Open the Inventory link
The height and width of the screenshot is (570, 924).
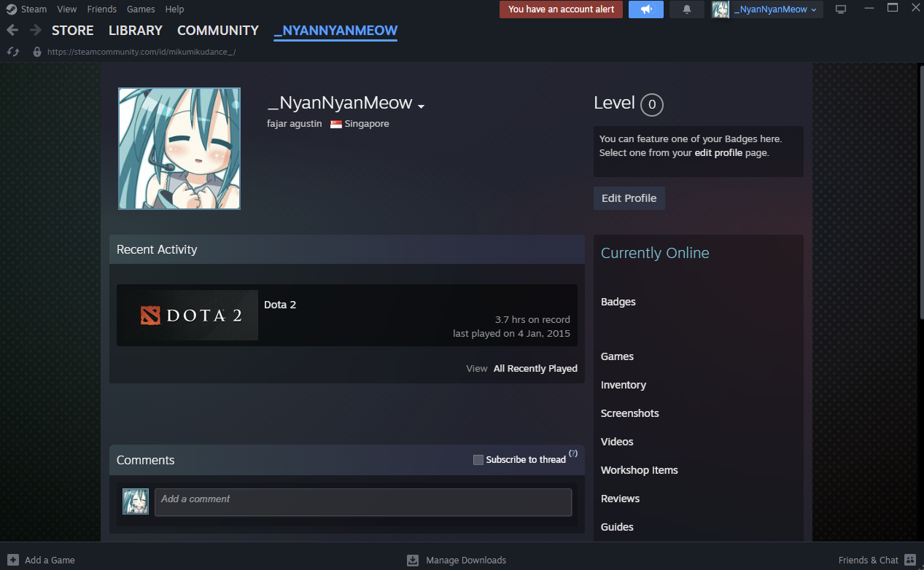click(623, 385)
